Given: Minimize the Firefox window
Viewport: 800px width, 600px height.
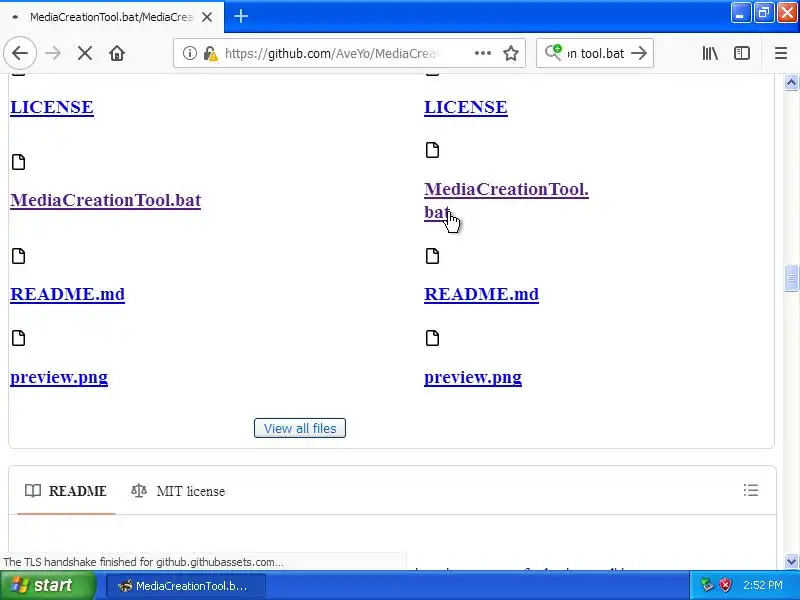Looking at the screenshot, I should 740,13.
